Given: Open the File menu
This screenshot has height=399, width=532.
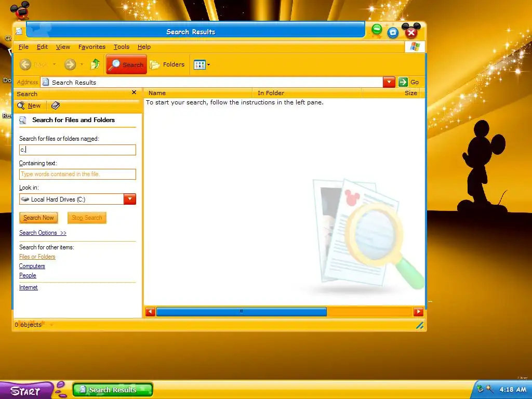Looking at the screenshot, I should pyautogui.click(x=23, y=47).
